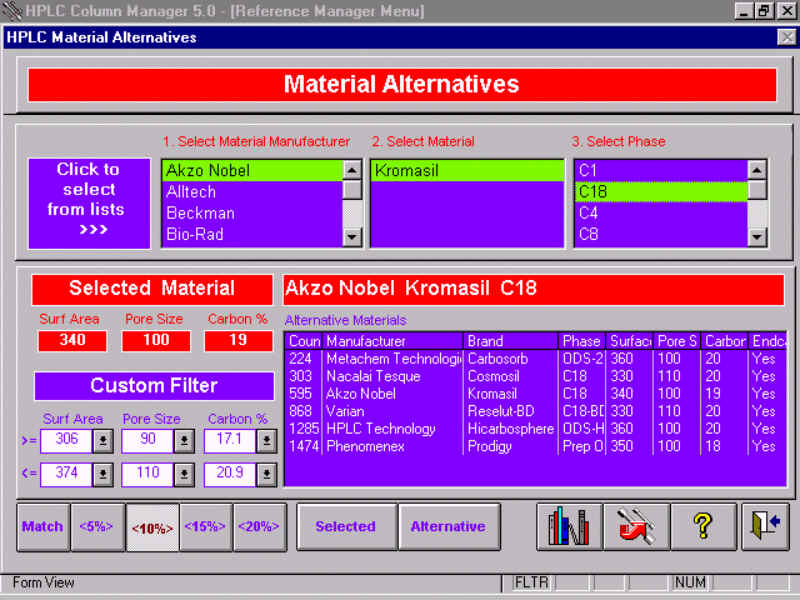Select Akzo Nobel in the manufacturer list
Viewport: 800px width, 600px height.
[253, 170]
